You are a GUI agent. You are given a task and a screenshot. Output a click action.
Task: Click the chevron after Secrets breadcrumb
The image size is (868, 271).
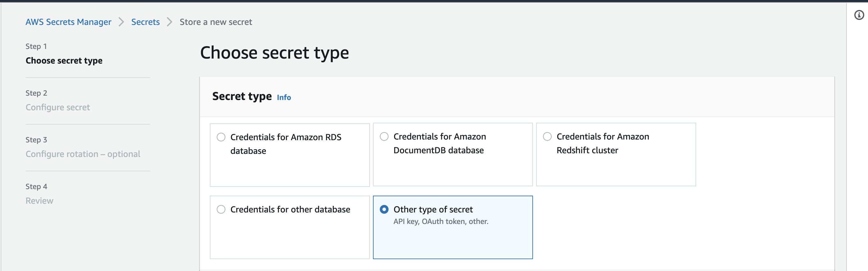169,22
